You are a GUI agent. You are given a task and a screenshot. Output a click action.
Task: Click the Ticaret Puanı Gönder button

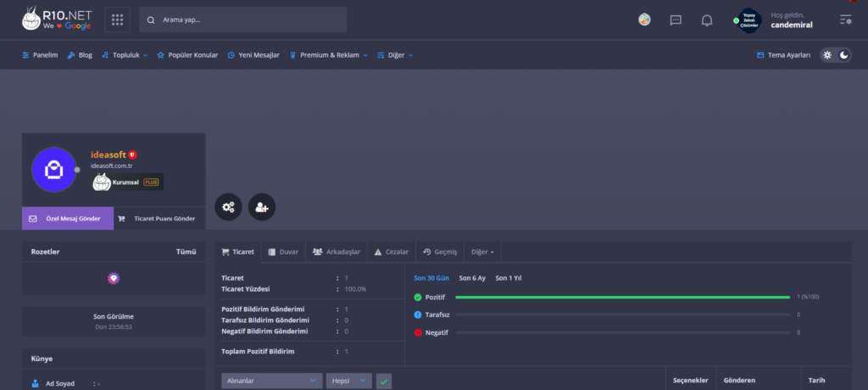click(x=159, y=219)
